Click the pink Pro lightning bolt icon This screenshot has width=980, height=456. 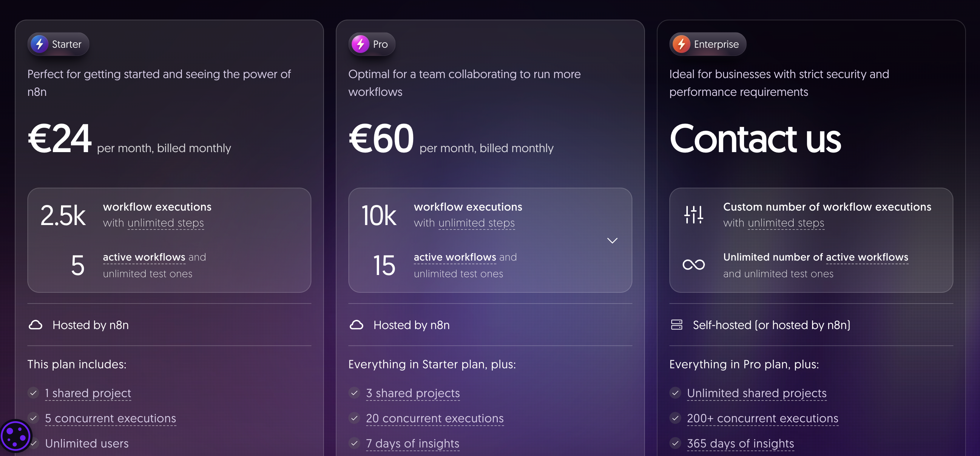coord(360,44)
